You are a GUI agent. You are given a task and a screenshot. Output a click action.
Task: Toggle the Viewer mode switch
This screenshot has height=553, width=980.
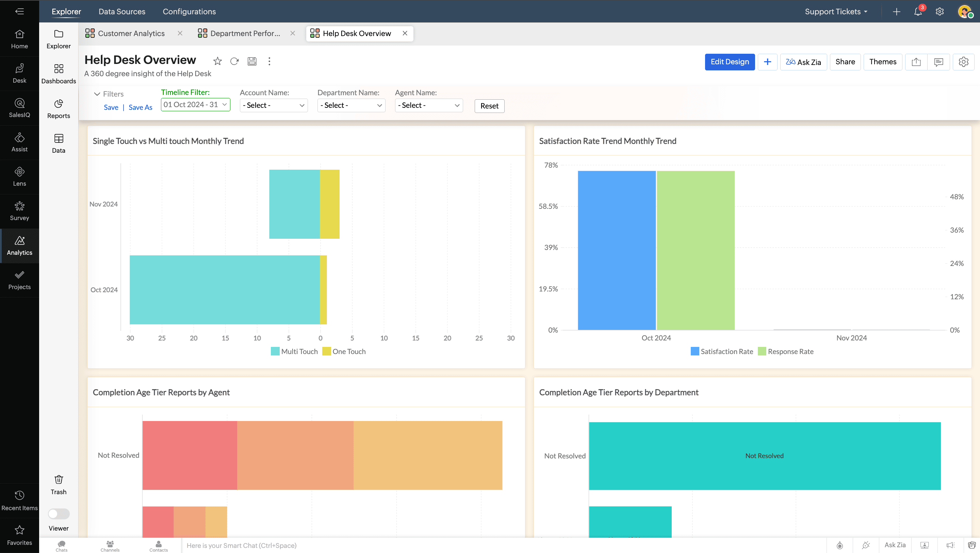tap(59, 514)
